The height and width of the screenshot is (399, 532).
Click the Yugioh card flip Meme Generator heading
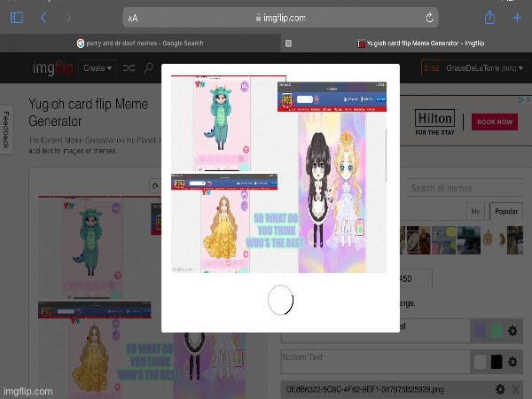pos(88,113)
